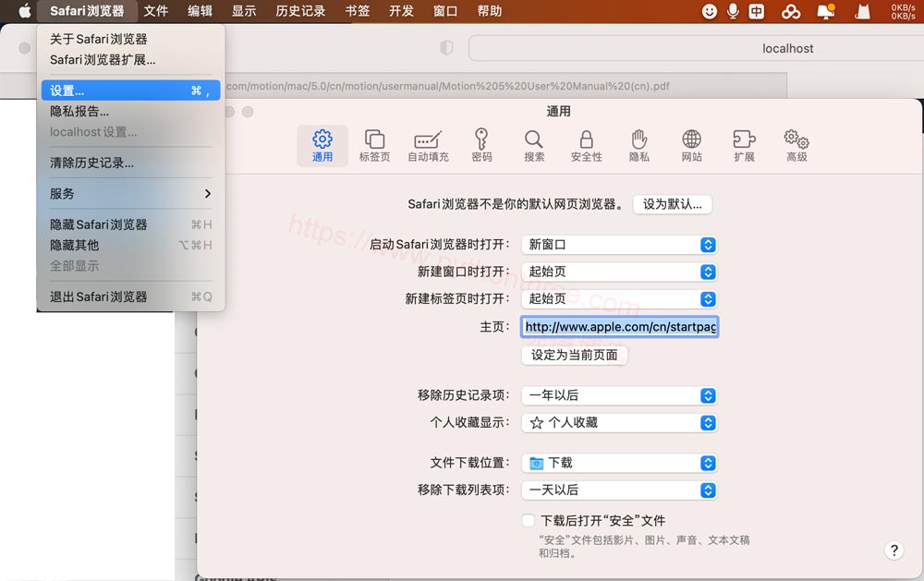Open the 网站 (Websites) globe icon pane

coord(691,146)
